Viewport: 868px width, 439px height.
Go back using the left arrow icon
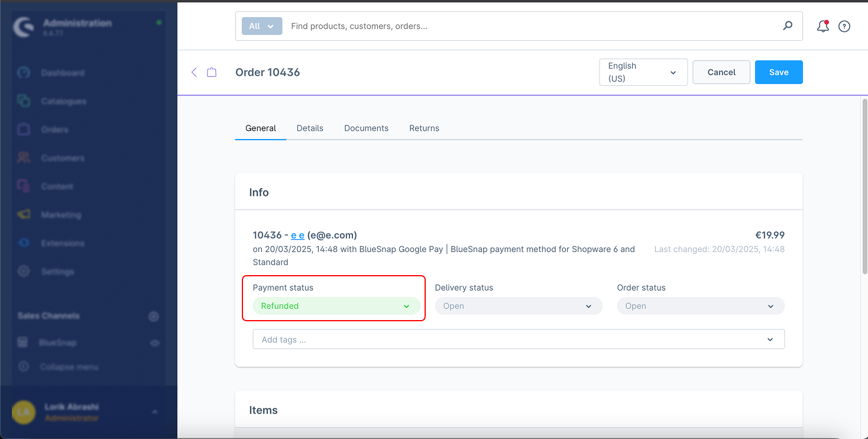point(194,72)
